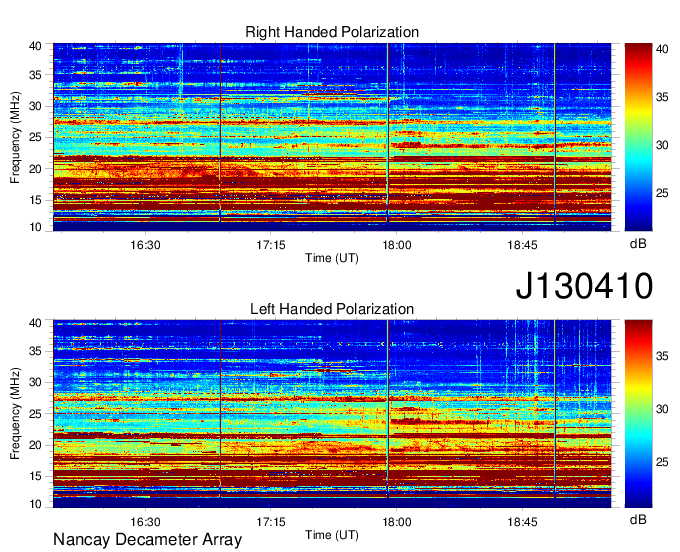Click the top plot's 10 MHz tick label
The width and height of the screenshot is (680, 552).
point(35,227)
